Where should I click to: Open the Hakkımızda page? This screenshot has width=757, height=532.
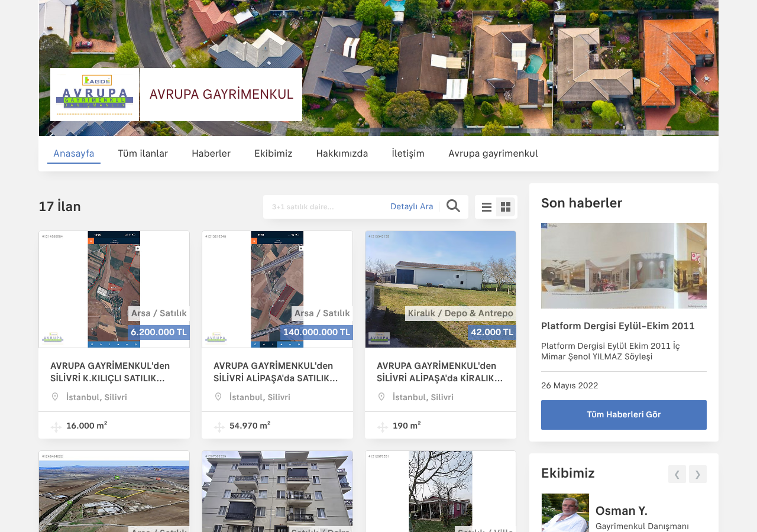[x=342, y=154]
